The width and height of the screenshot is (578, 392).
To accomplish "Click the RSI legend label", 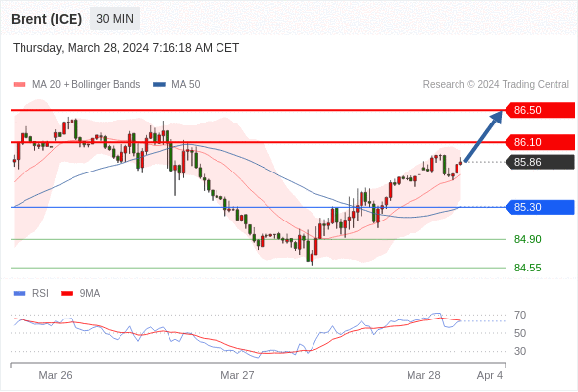I will coord(40,294).
